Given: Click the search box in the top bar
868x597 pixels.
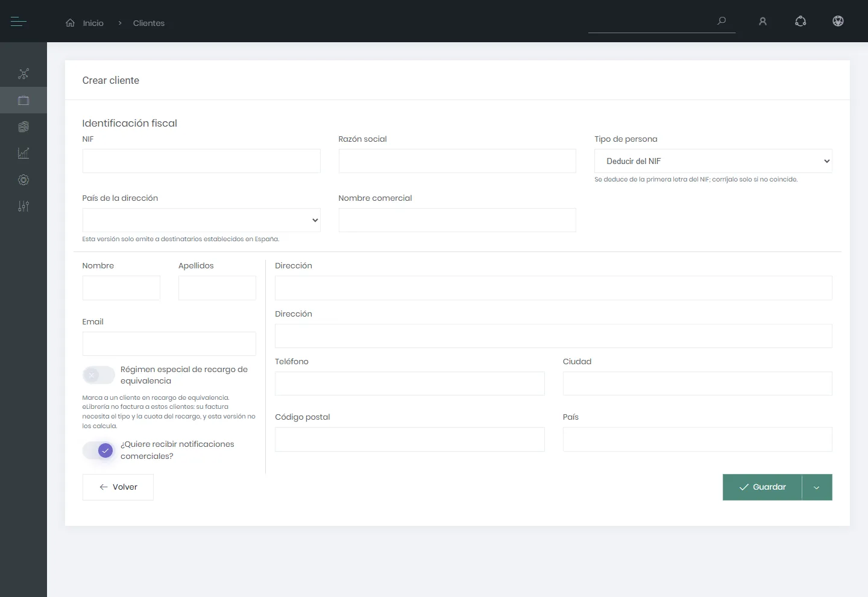Looking at the screenshot, I should [x=662, y=22].
